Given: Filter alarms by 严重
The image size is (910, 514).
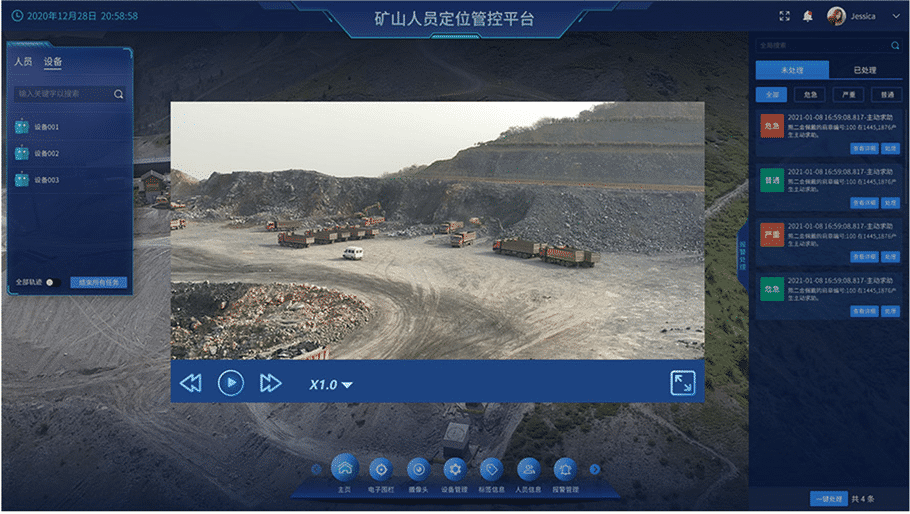Looking at the screenshot, I should (848, 95).
